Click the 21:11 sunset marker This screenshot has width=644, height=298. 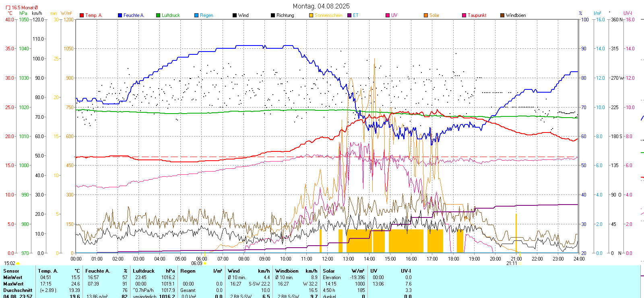(x=512, y=263)
